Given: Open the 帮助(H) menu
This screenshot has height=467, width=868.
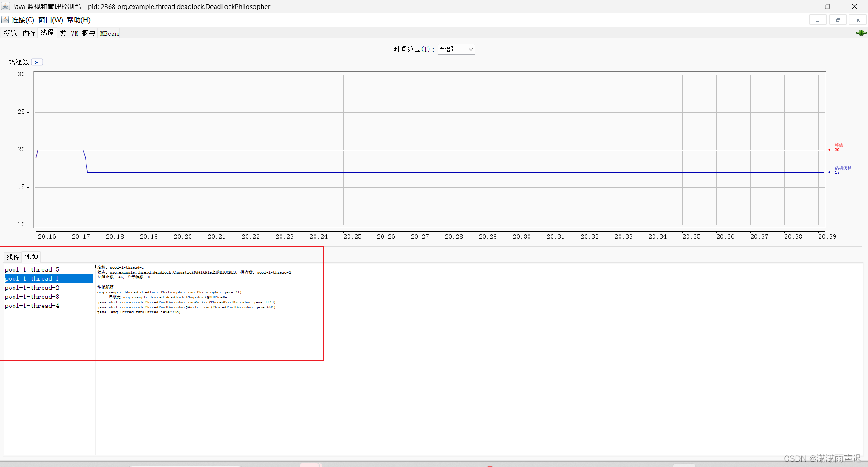Looking at the screenshot, I should [x=79, y=20].
